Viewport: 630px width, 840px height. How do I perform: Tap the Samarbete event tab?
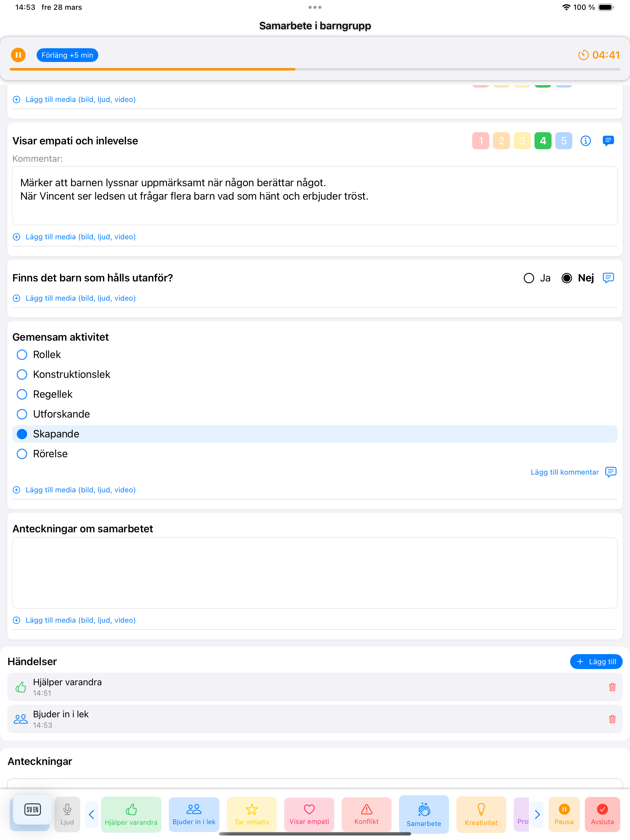point(424,814)
